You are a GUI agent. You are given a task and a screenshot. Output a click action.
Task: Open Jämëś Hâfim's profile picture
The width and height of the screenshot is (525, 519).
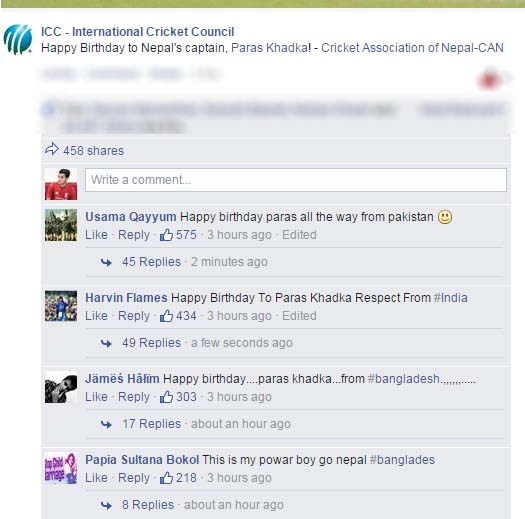[x=61, y=387]
